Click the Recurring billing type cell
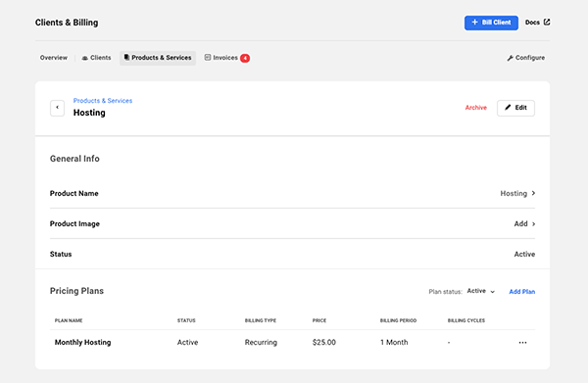The image size is (588, 383). (261, 342)
